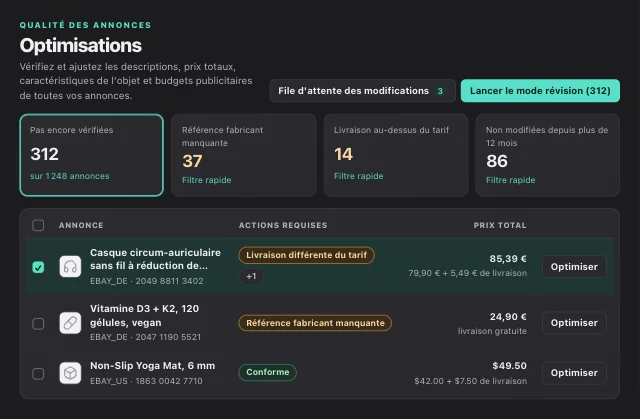Click Filtre rapide under count 14
The height and width of the screenshot is (419, 640).
point(358,176)
